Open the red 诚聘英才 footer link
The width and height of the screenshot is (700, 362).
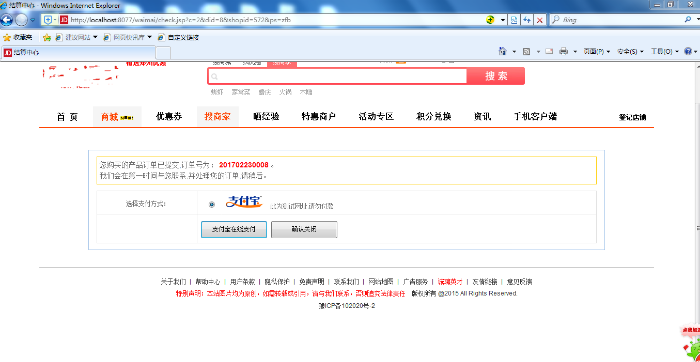(x=450, y=282)
